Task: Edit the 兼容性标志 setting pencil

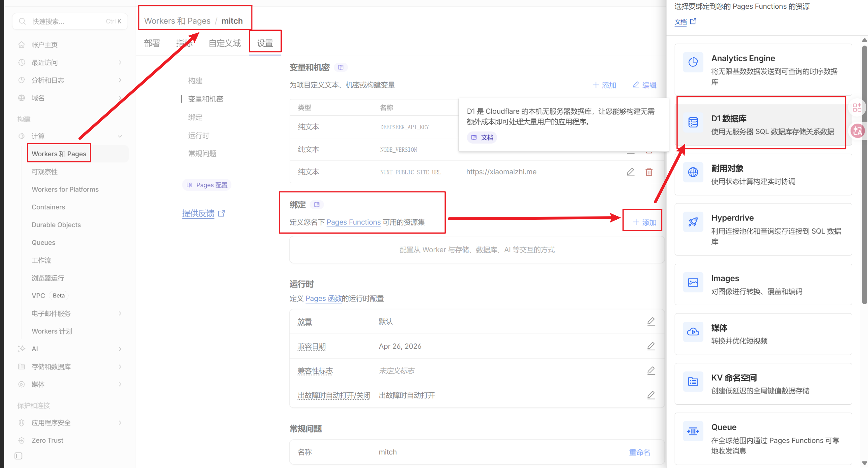Action: tap(651, 371)
